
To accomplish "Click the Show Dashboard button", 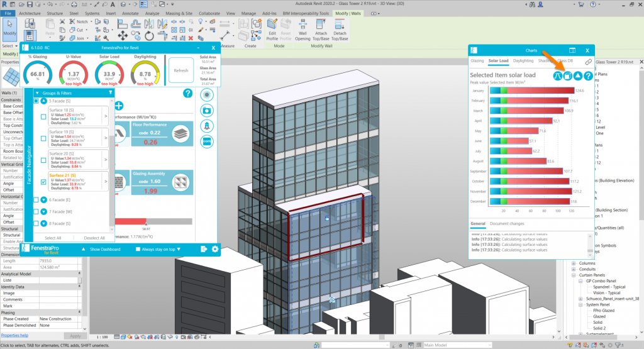I will point(105,249).
